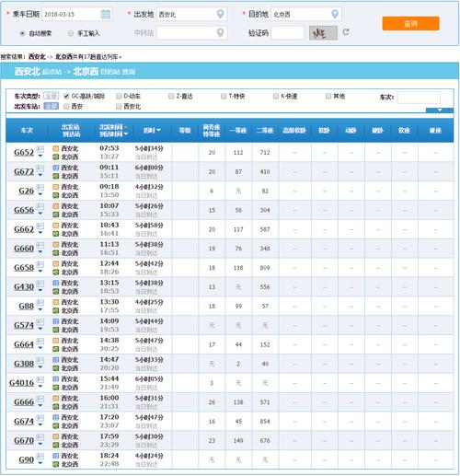The height and width of the screenshot is (476, 460).
Task: Expand details arrow under G662
Action: [40, 233]
